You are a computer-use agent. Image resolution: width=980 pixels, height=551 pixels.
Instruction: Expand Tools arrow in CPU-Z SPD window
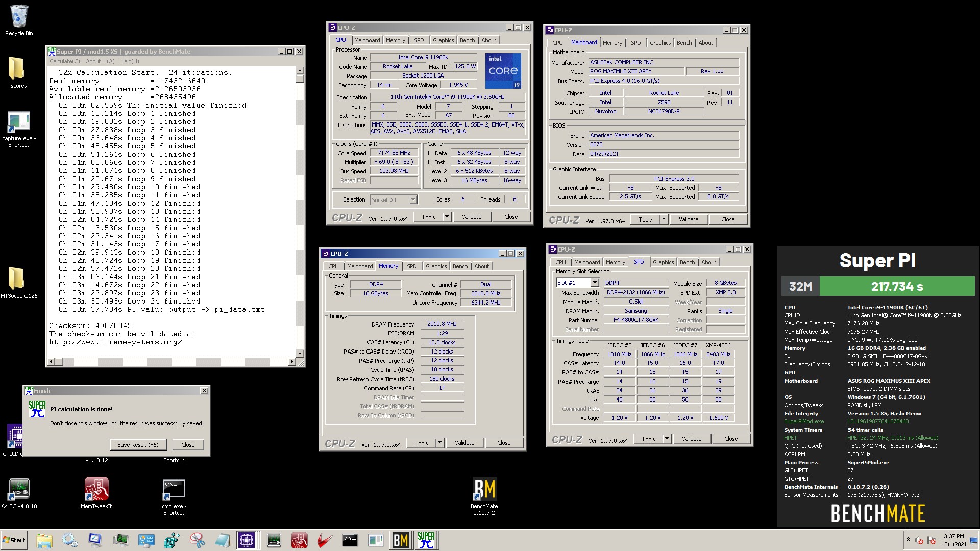pos(667,439)
